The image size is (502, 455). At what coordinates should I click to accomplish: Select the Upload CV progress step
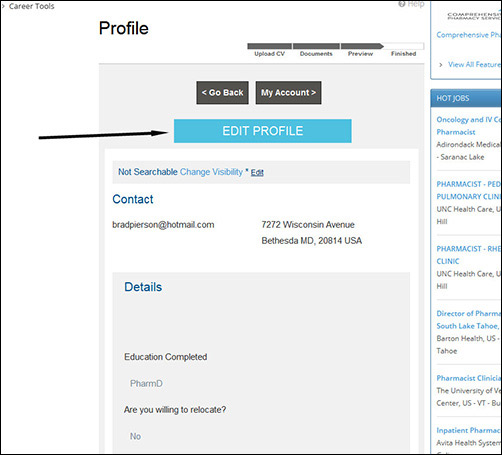[269, 50]
